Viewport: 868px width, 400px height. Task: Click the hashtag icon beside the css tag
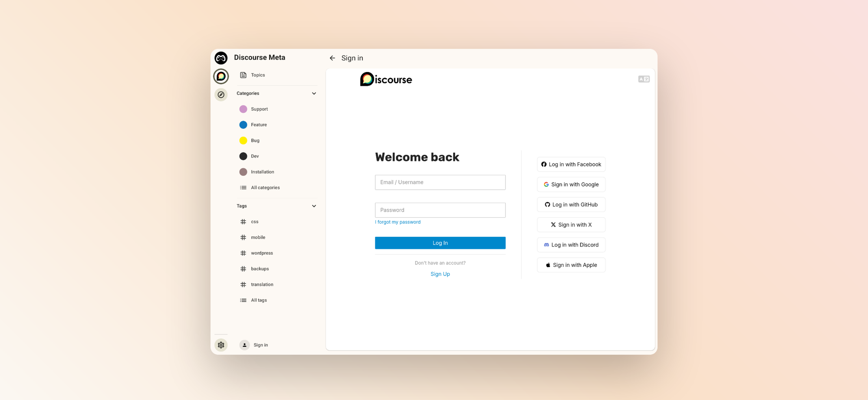[243, 221]
